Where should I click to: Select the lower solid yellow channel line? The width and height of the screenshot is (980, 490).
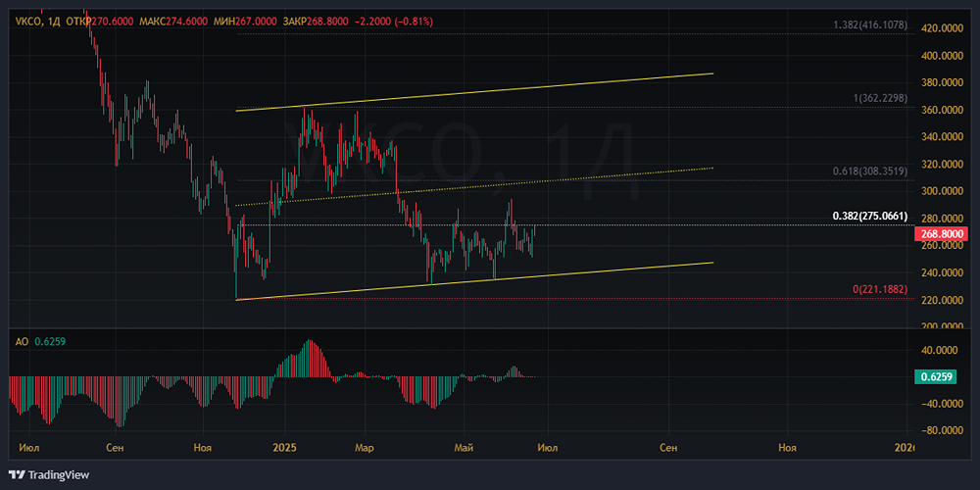[475, 281]
